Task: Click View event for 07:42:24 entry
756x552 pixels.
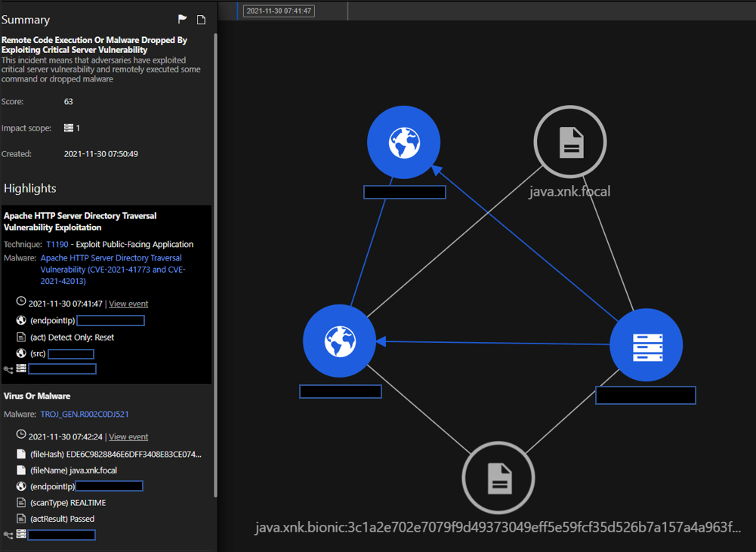Action: [x=128, y=436]
